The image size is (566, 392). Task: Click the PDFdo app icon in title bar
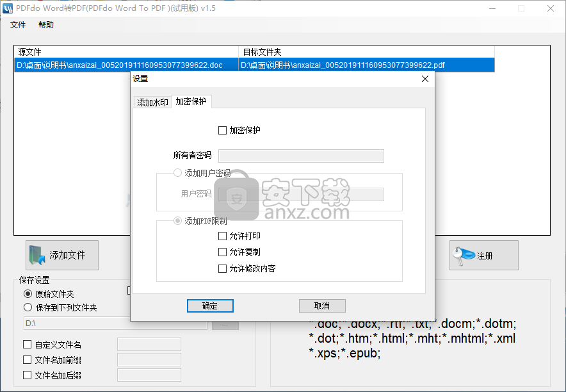click(7, 8)
